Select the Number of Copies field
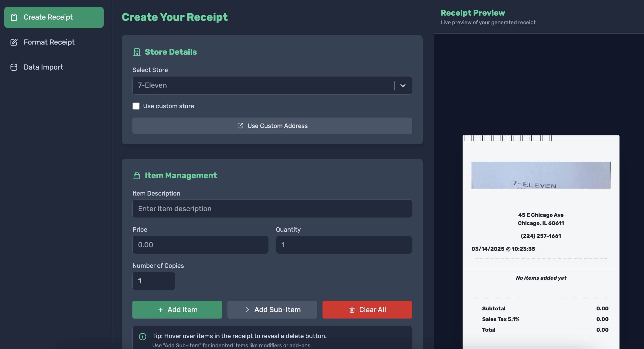The image size is (644, 349). pyautogui.click(x=154, y=281)
